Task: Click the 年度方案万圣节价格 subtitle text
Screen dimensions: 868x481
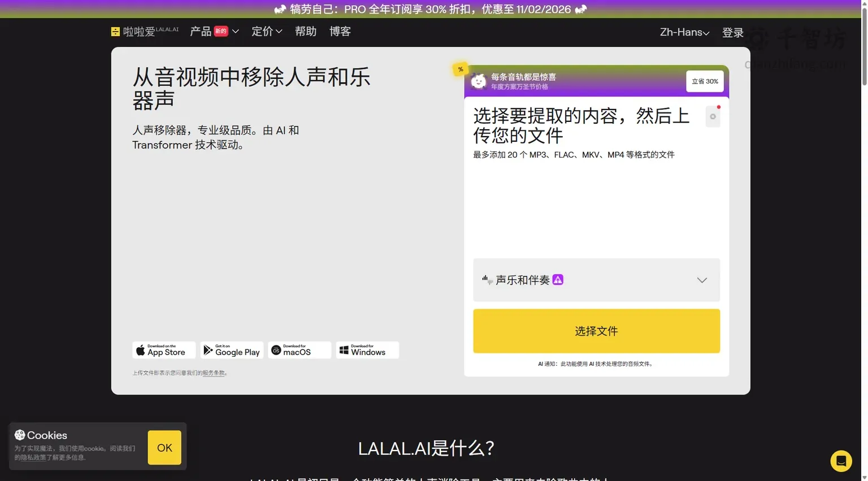Action: click(519, 87)
